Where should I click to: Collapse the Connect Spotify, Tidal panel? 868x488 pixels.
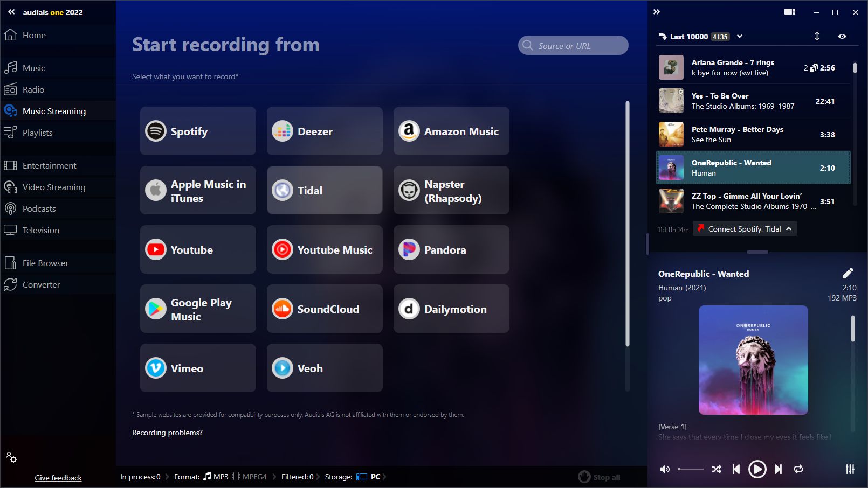pyautogui.click(x=789, y=228)
